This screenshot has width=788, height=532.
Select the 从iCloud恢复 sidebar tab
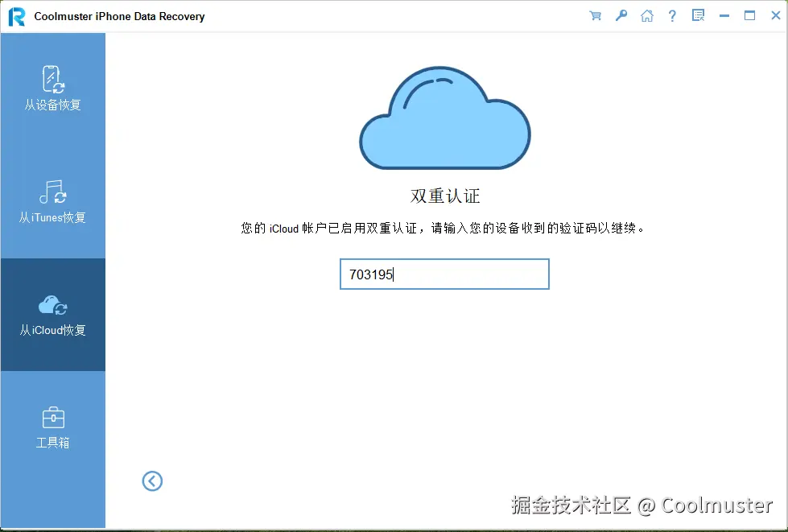coord(53,315)
